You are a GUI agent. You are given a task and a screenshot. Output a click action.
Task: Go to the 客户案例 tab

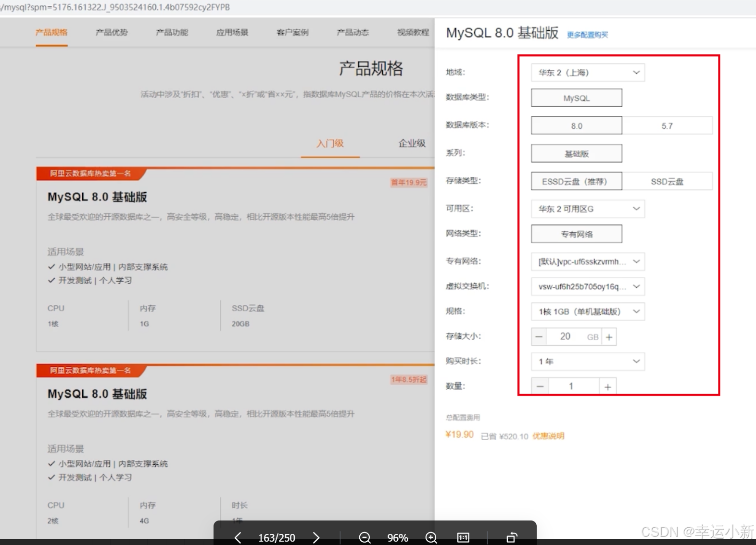click(293, 33)
